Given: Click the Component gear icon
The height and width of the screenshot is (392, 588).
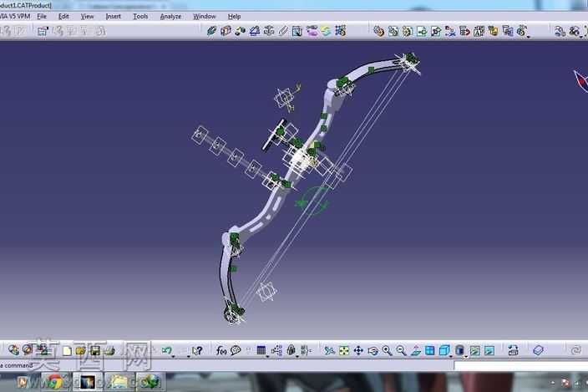Looking at the screenshot, I should pos(378,32).
